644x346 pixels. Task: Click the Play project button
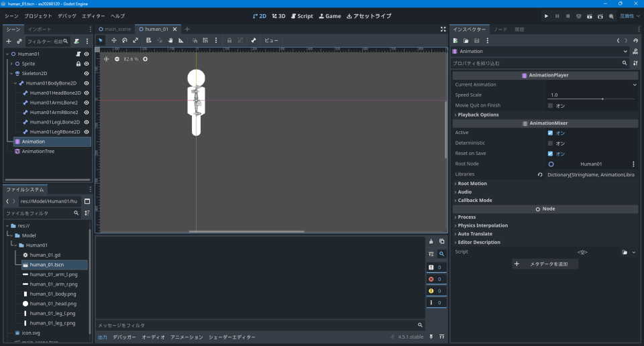tap(546, 15)
